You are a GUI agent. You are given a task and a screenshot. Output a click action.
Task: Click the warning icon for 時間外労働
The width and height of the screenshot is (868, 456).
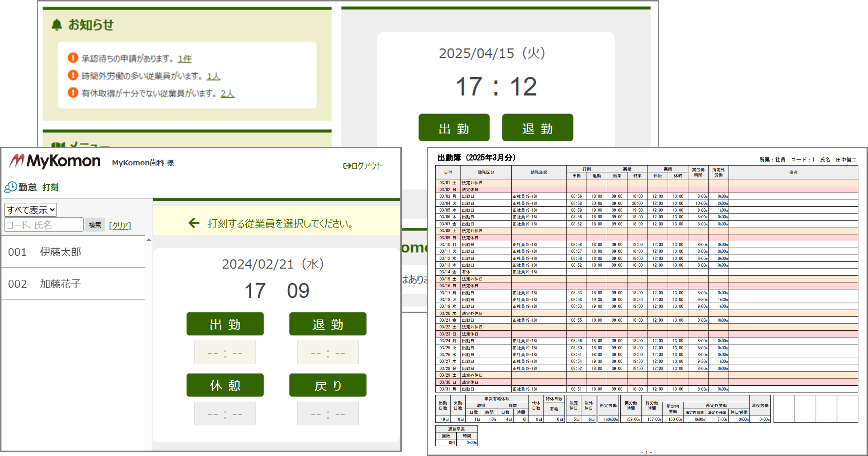[x=73, y=75]
